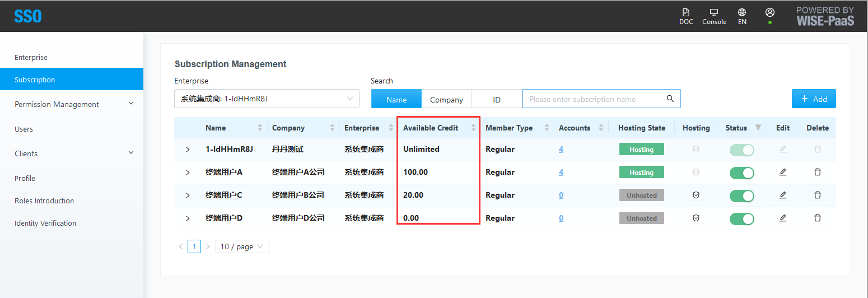
Task: Click the 终端用户D公司 company cell
Action: 298,218
